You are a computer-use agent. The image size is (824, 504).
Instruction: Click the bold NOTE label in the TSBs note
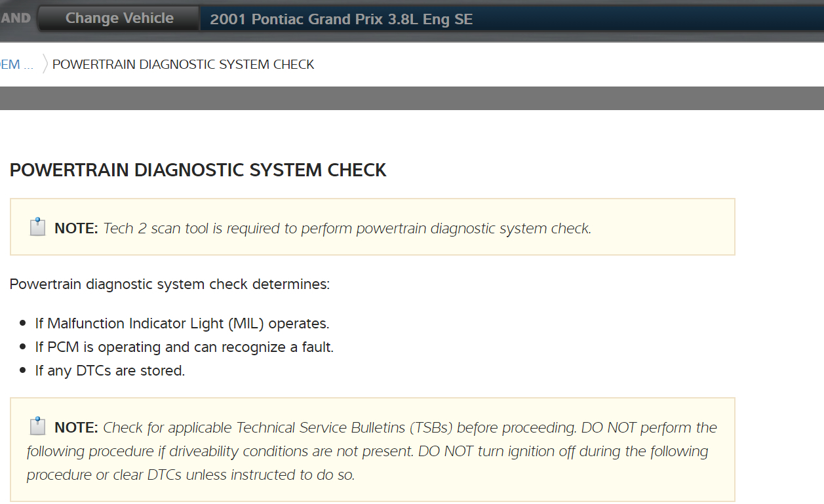[76, 428]
